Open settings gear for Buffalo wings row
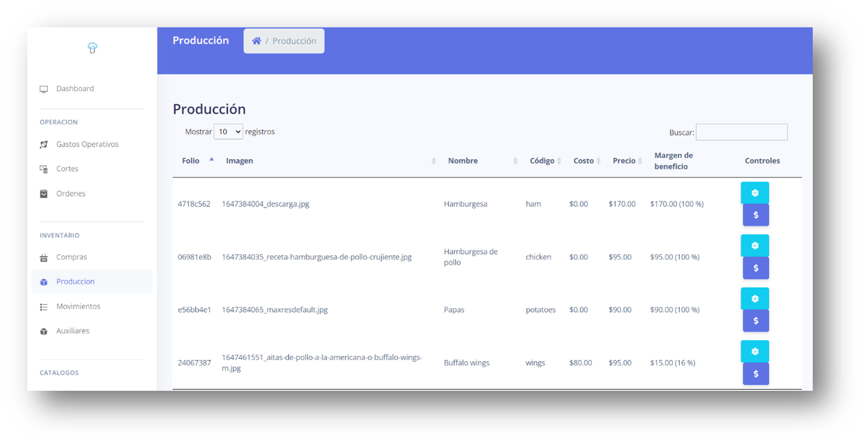The height and width of the screenshot is (446, 868). tap(755, 352)
